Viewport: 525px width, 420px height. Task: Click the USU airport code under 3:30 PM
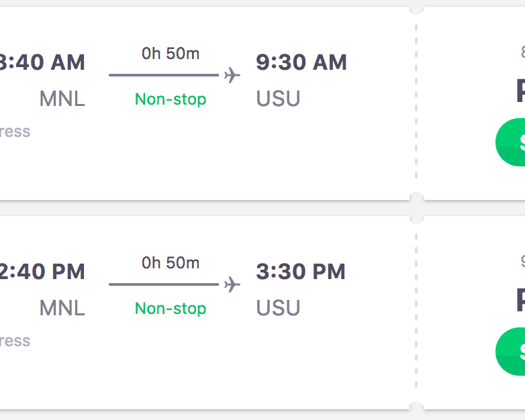[x=278, y=308]
